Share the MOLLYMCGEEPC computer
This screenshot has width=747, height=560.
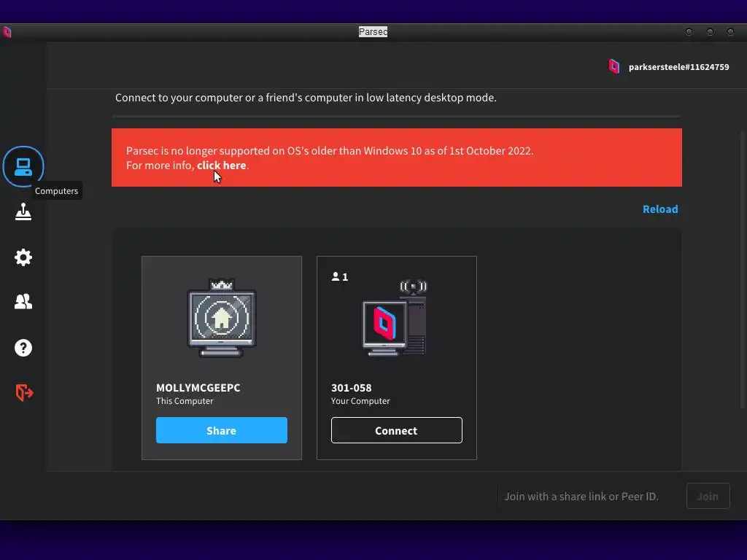click(222, 430)
